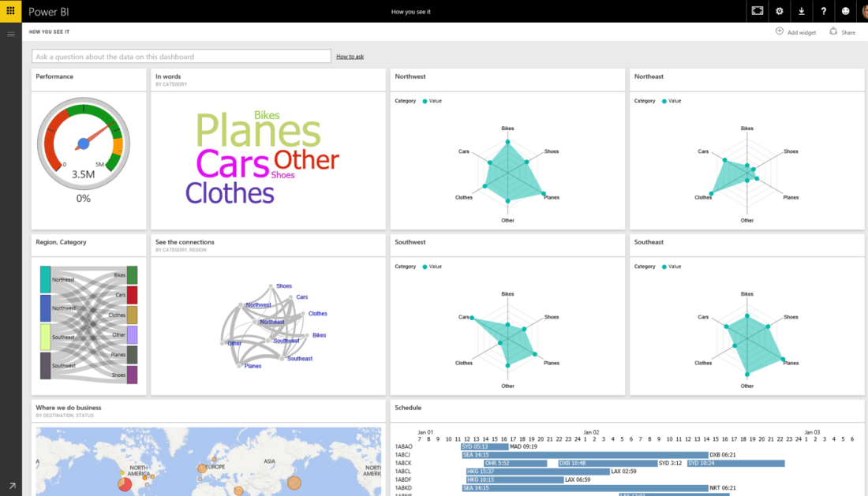Image resolution: width=868 pixels, height=496 pixels.
Task: Open the settings gear menu
Action: click(780, 11)
